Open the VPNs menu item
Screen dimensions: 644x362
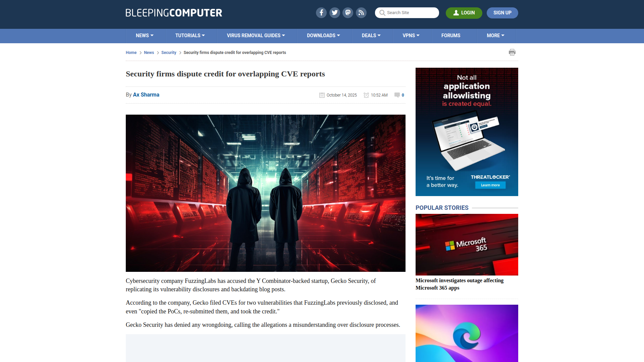[411, 36]
